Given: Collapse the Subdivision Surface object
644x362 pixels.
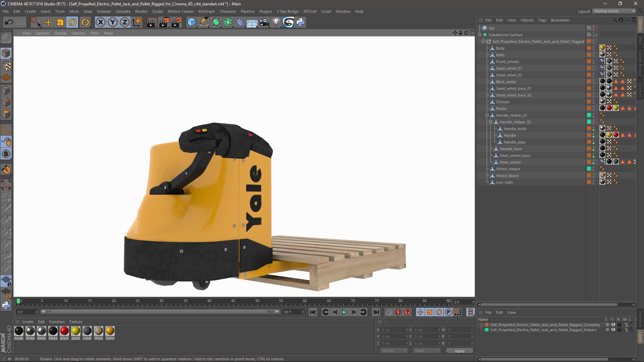Looking at the screenshot, I should point(480,35).
